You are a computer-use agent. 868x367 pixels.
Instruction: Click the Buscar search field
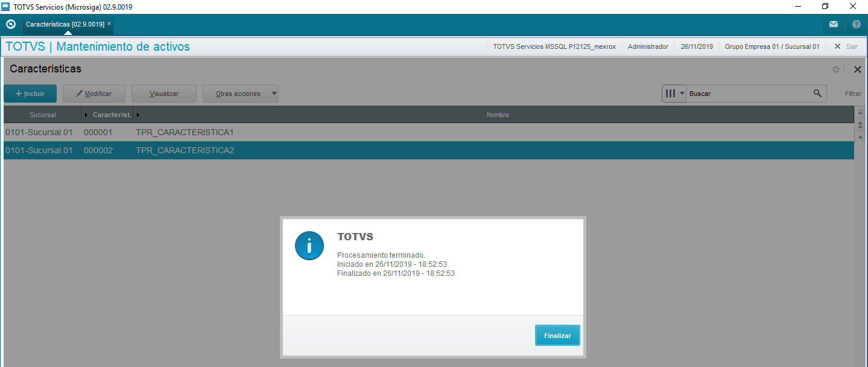tap(748, 94)
